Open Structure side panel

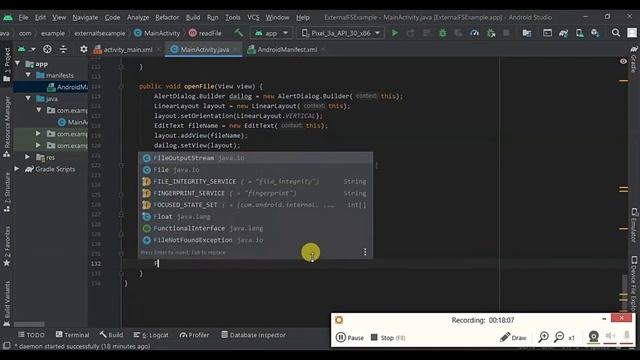pos(7,192)
